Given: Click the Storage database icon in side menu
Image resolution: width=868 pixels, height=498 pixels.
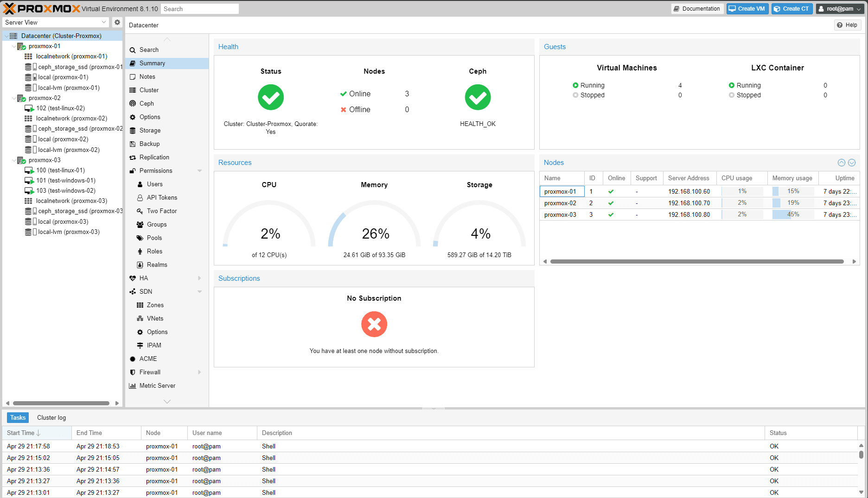Looking at the screenshot, I should tap(133, 131).
